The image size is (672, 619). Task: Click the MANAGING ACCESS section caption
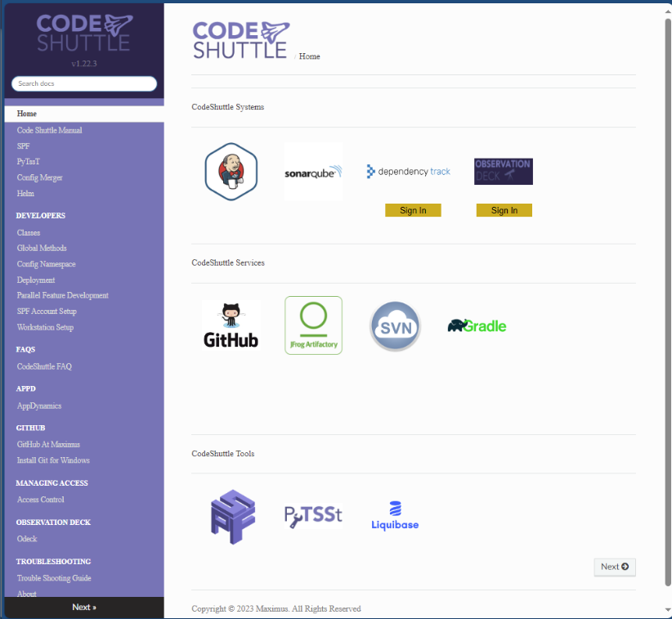(52, 483)
